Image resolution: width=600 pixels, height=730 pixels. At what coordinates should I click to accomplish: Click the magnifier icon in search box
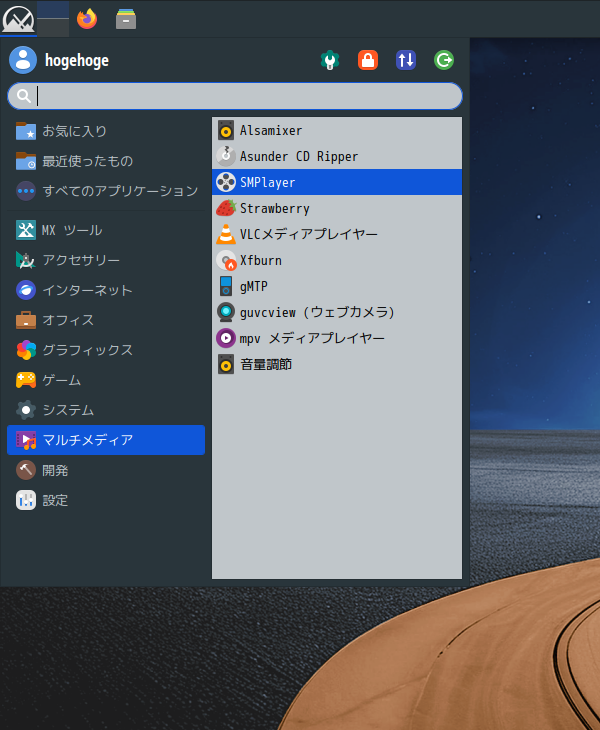23,96
